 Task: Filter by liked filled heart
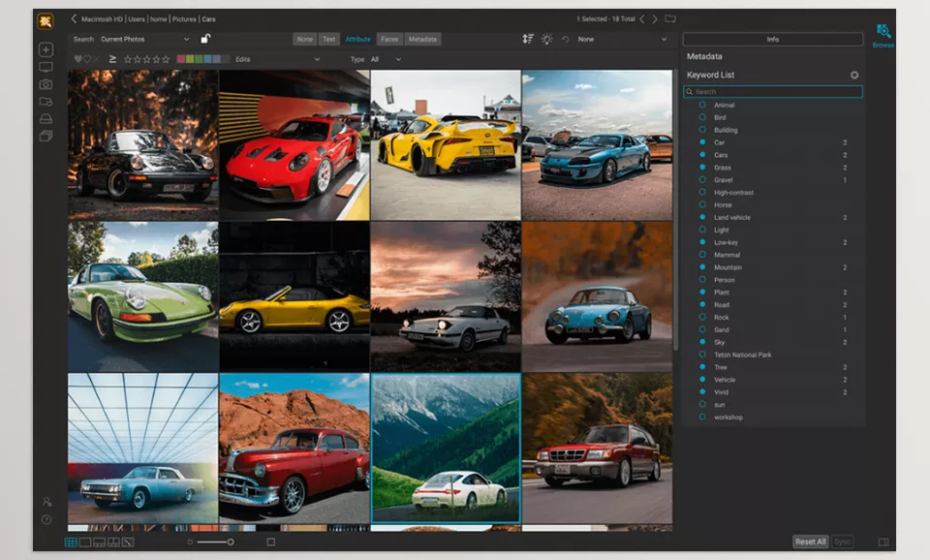click(x=77, y=59)
